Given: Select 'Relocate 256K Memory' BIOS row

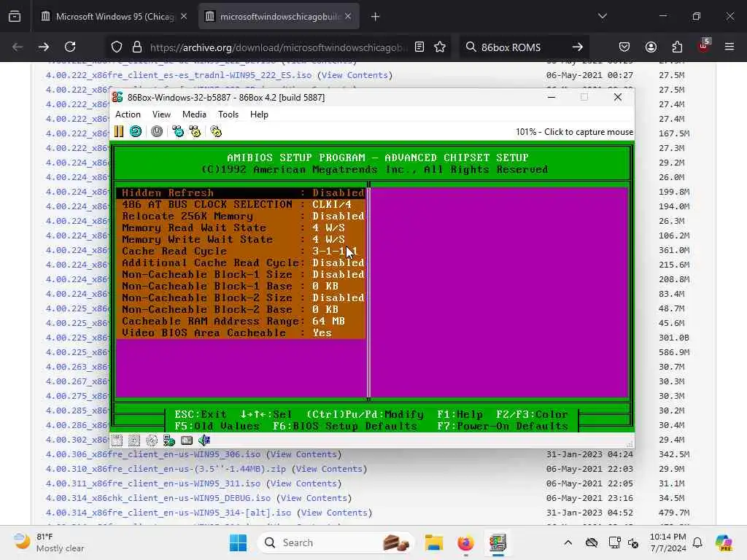Looking at the screenshot, I should 241,216.
